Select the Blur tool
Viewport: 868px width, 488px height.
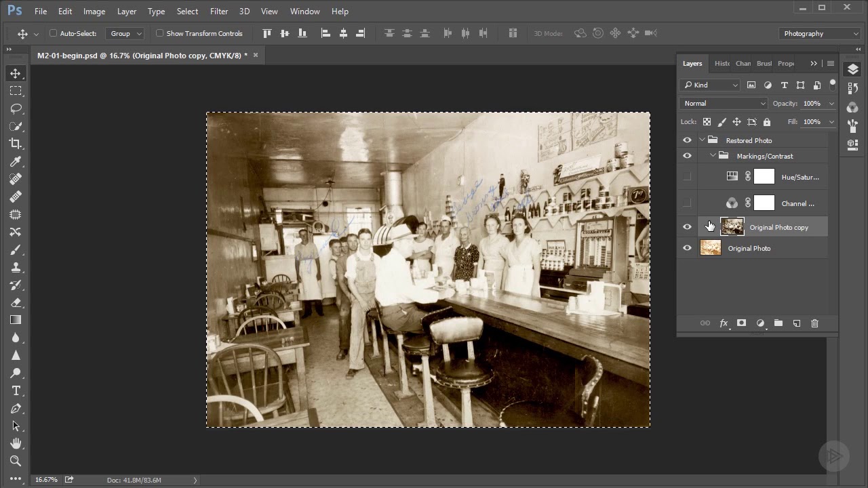[16, 338]
